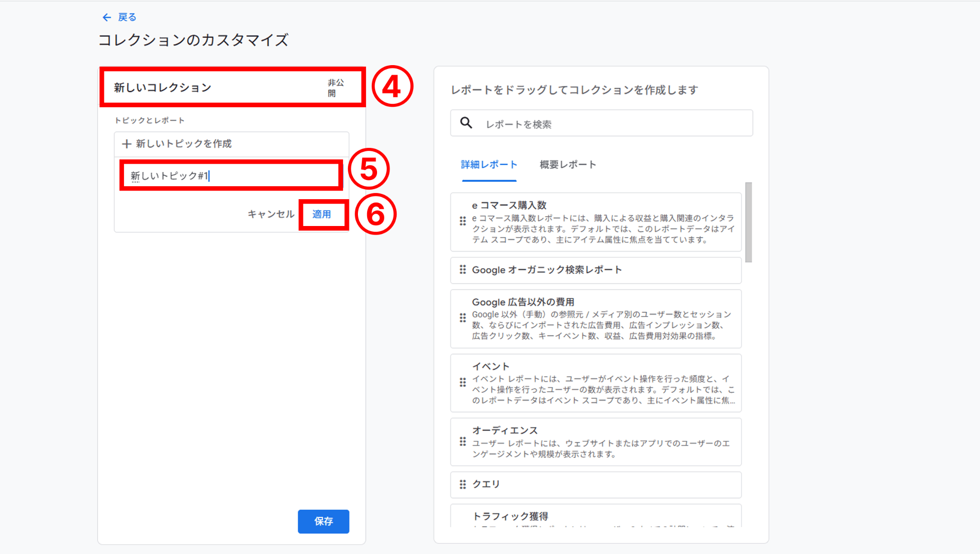Grab drag handle of Google 広告以外の費用

[x=463, y=318]
